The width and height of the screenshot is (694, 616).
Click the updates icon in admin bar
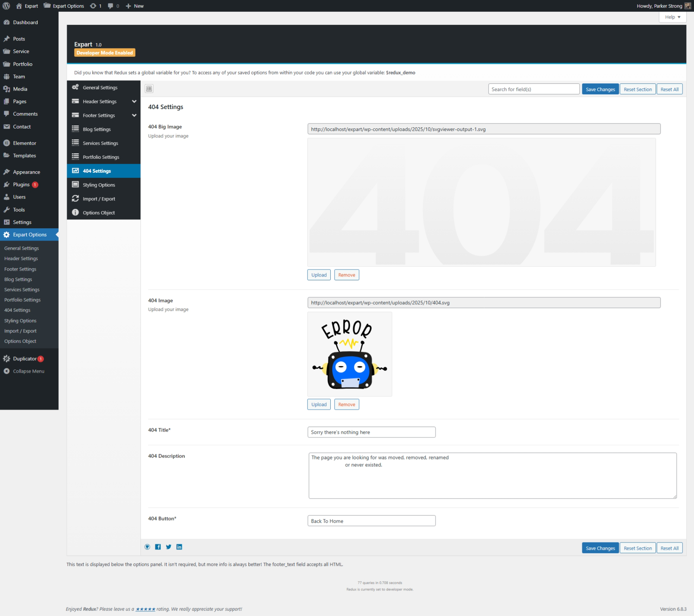coord(95,6)
